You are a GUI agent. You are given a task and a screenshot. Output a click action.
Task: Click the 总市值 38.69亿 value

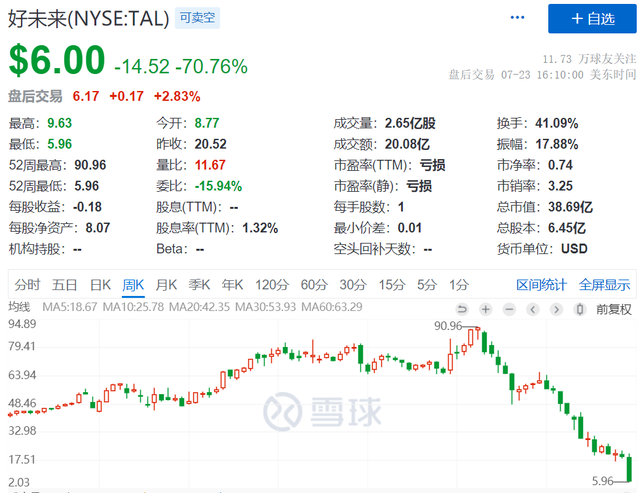pos(570,207)
